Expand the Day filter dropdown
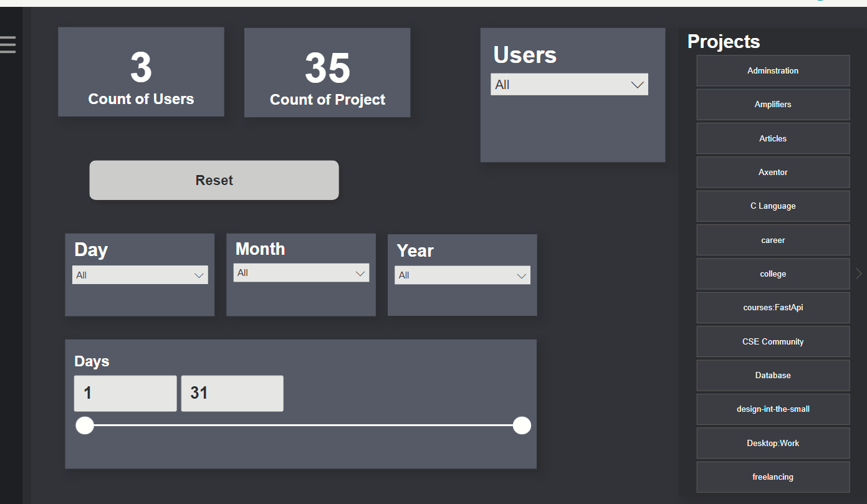 pos(140,275)
